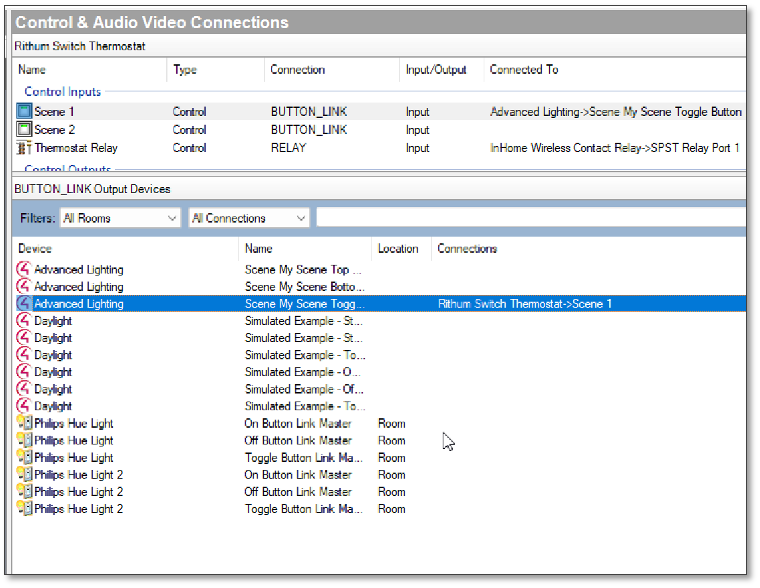This screenshot has width=760, height=588.
Task: Click Philips Hue Light Off Button Link icon
Action: click(24, 440)
